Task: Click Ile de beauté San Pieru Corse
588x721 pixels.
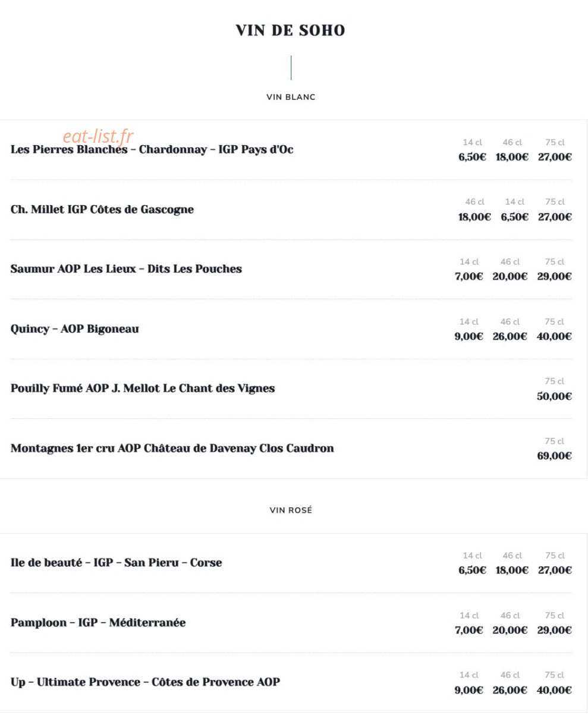Action: coord(116,563)
